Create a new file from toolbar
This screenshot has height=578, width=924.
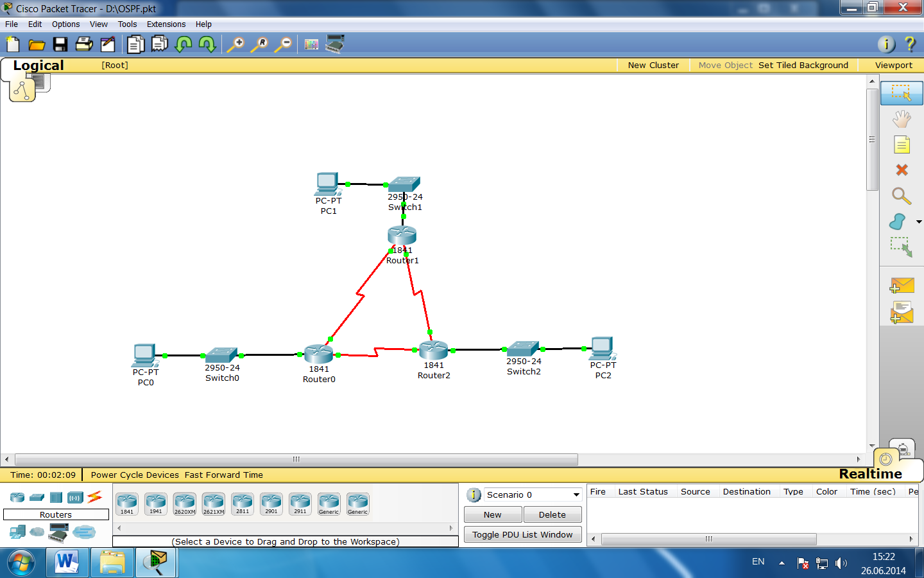13,44
